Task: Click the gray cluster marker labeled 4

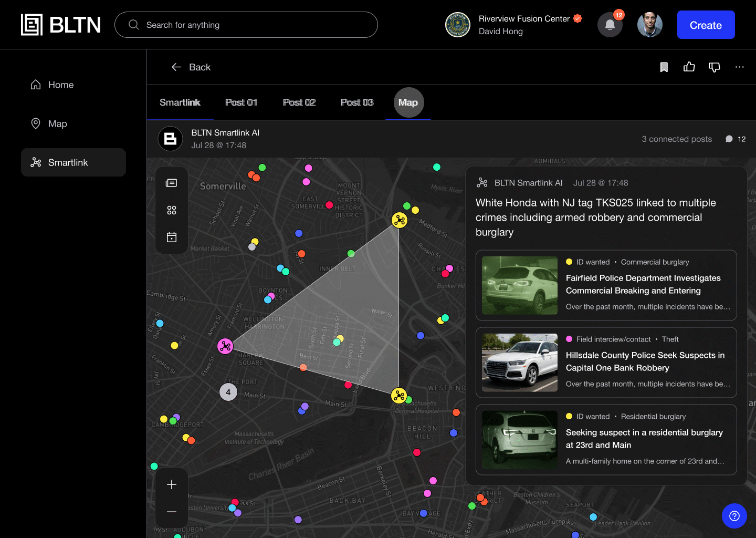Action: [228, 392]
